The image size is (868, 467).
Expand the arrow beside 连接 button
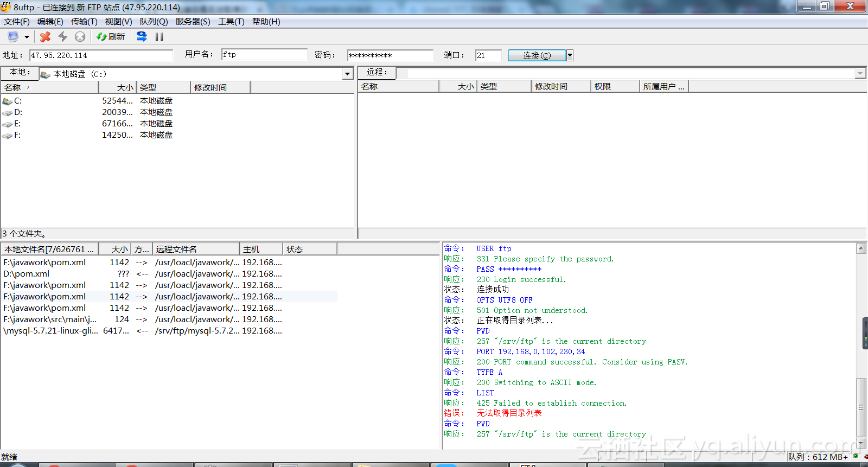570,55
